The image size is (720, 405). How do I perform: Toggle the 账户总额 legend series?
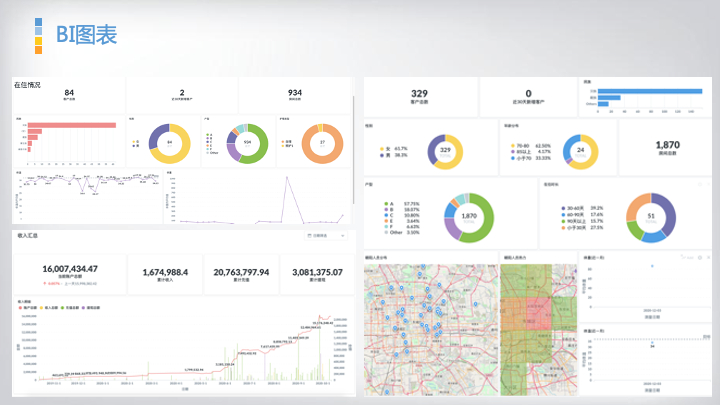coord(28,308)
